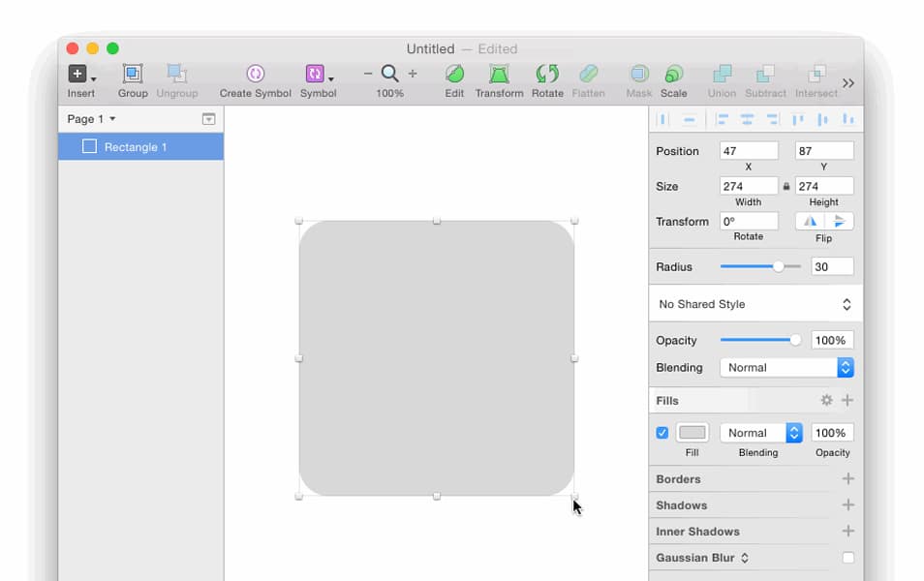Toggle the size proportions lock
Viewport: 924px width, 581px height.
(786, 186)
